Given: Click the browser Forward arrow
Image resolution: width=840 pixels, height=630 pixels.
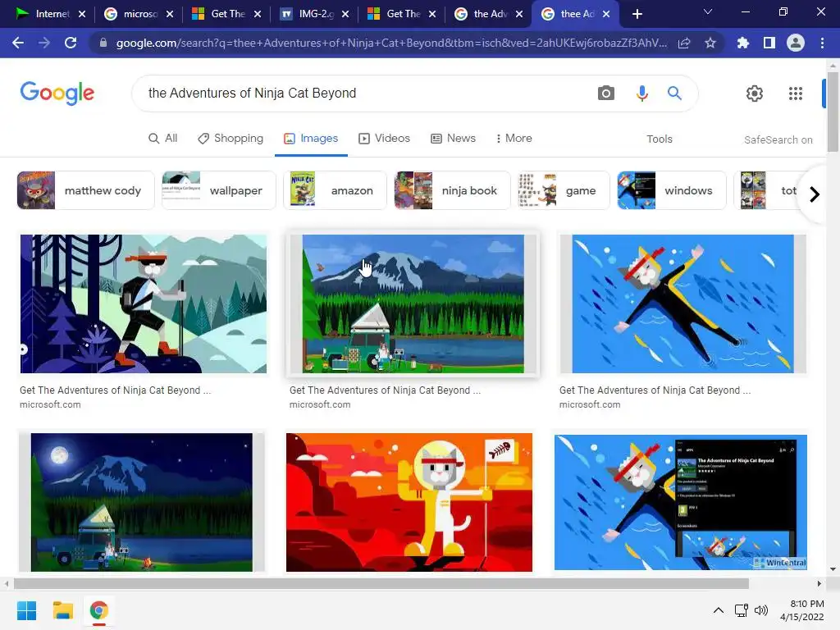Looking at the screenshot, I should [44, 43].
